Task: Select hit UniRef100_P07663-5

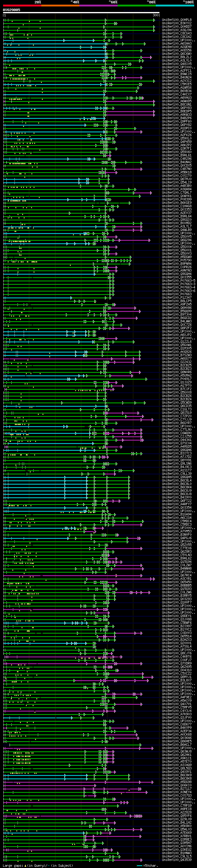Action: (x=179, y=281)
